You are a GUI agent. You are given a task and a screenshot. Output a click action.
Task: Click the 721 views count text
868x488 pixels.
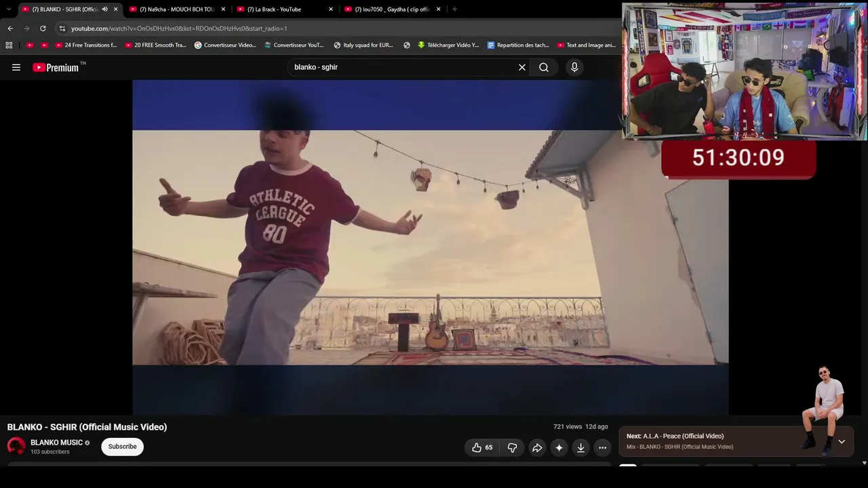(568, 427)
